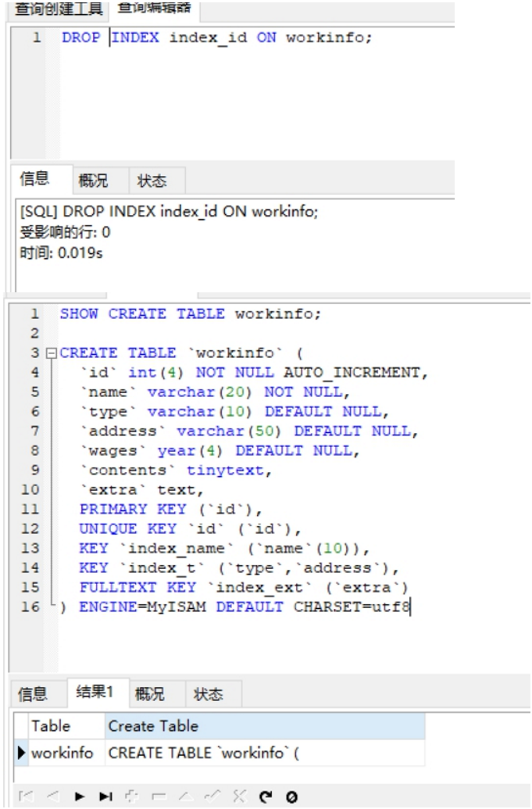Viewport: 532px width, 809px height.
Task: Click FULLTEXT KEY `index_ext` line
Action: coord(244,588)
